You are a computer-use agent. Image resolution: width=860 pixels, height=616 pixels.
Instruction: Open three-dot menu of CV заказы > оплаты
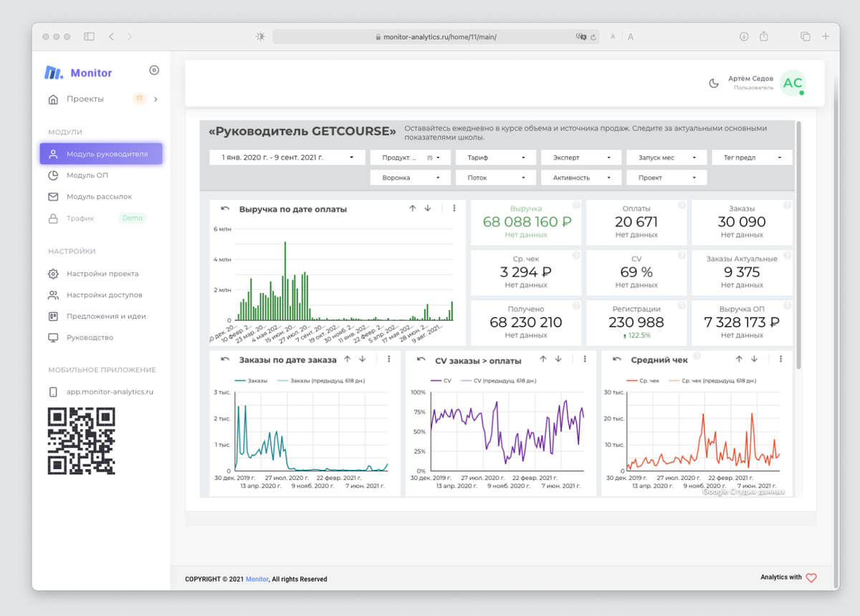click(x=585, y=360)
